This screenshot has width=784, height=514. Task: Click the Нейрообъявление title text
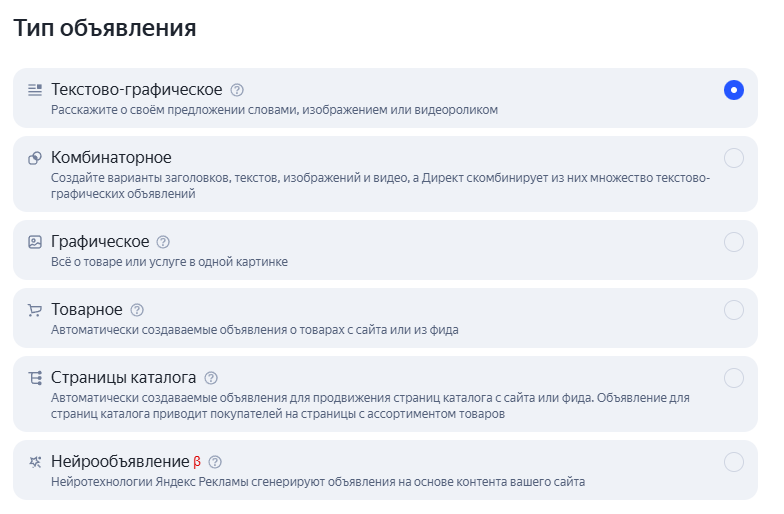click(120, 462)
